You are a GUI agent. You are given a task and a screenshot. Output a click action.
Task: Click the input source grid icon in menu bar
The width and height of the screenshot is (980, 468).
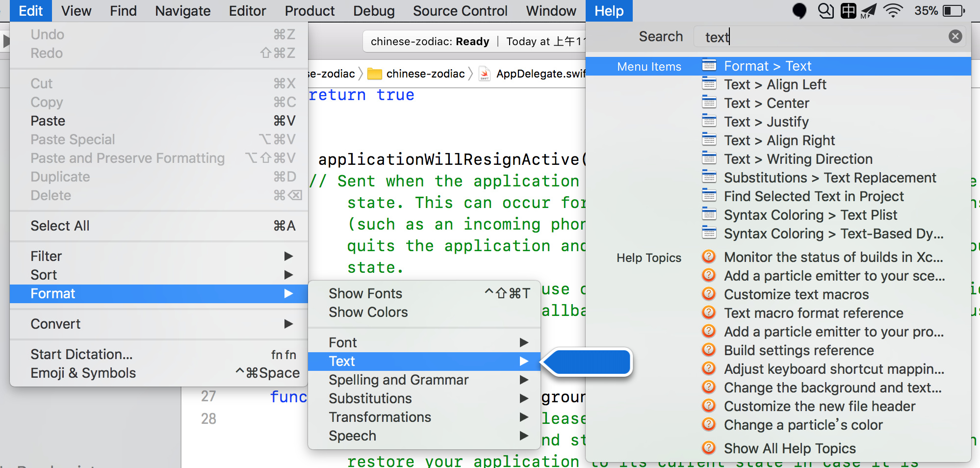click(848, 11)
